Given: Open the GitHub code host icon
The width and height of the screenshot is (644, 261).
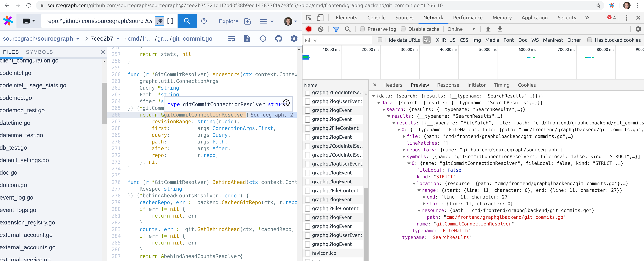Looking at the screenshot, I should [x=278, y=39].
